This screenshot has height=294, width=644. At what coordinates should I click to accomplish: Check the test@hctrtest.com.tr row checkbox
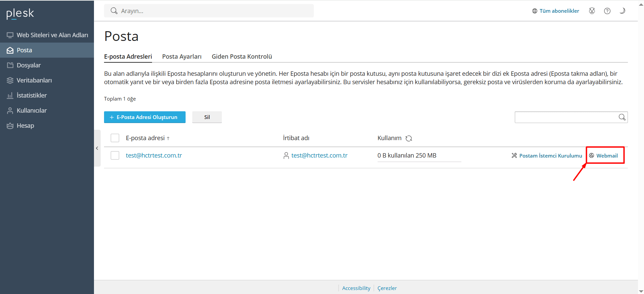(115, 156)
